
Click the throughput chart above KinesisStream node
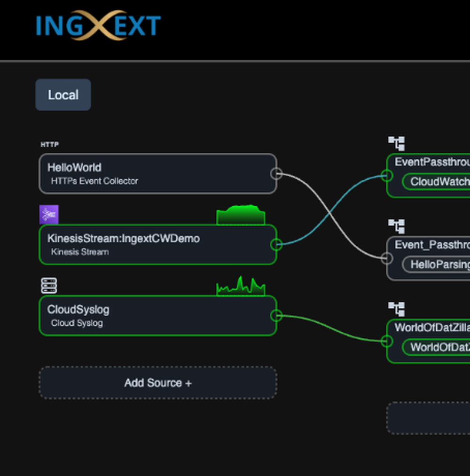[x=241, y=215]
